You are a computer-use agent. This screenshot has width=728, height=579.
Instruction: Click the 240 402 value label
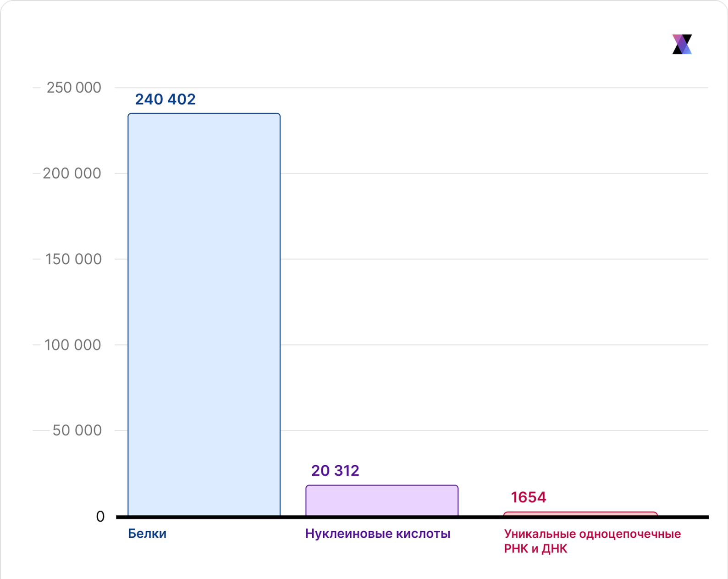pos(165,99)
